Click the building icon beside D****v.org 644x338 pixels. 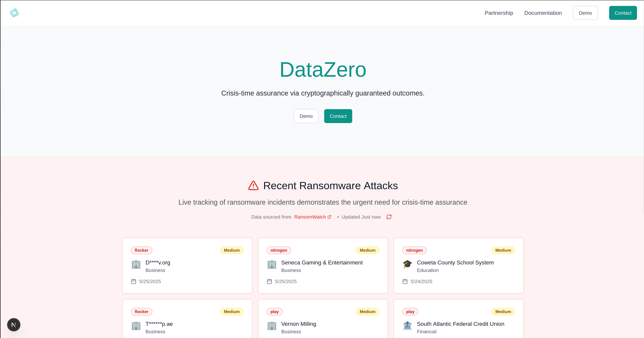136,264
